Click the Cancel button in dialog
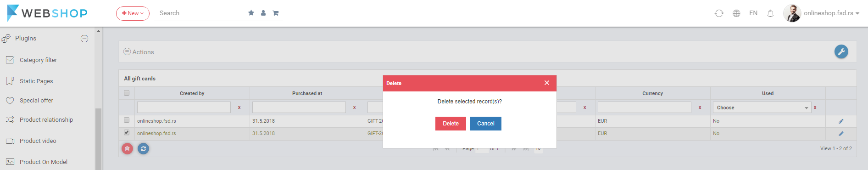868x170 pixels. click(485, 124)
